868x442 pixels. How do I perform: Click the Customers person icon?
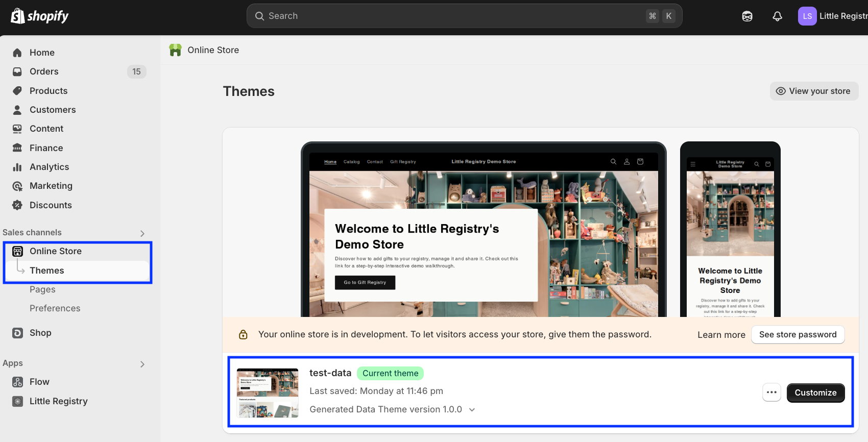pyautogui.click(x=17, y=110)
